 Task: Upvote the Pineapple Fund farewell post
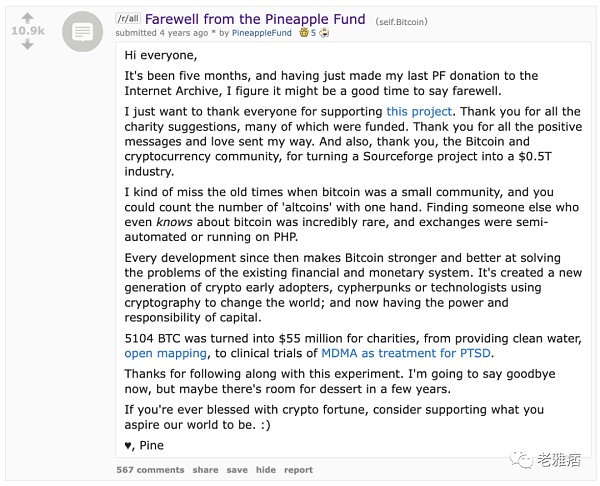[27, 17]
